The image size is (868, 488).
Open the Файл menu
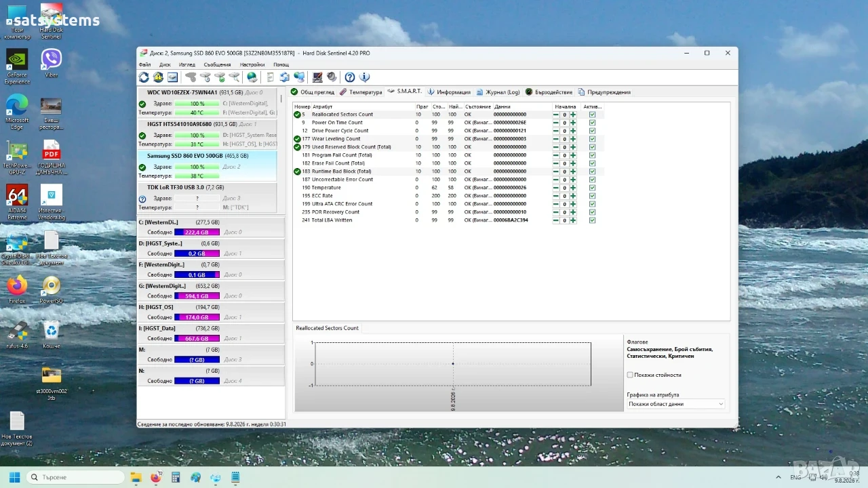click(144, 65)
